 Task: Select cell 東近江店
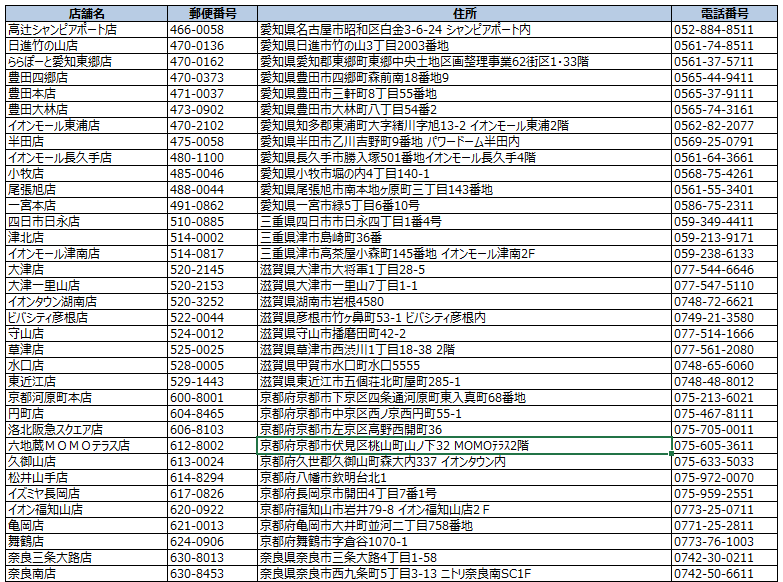tap(86, 381)
